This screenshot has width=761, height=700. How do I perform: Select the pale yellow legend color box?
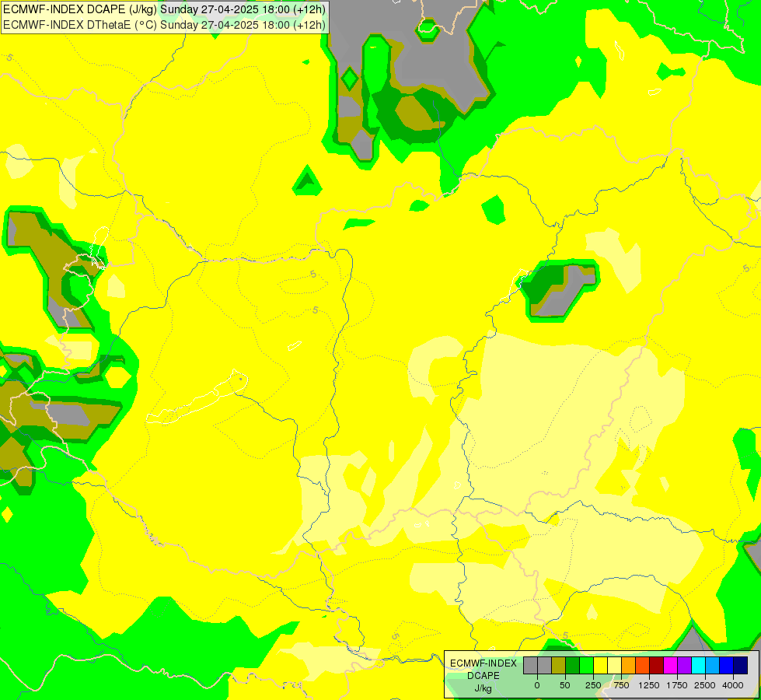614,666
